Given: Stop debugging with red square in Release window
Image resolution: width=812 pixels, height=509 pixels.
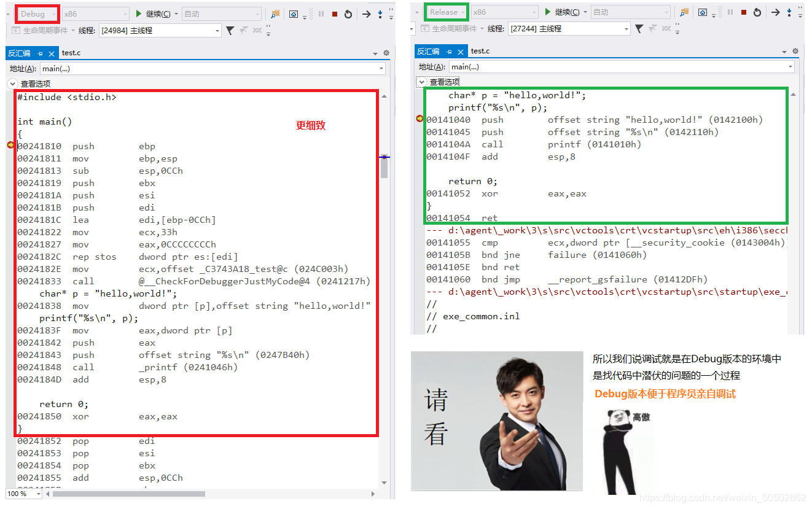Looking at the screenshot, I should click(744, 12).
